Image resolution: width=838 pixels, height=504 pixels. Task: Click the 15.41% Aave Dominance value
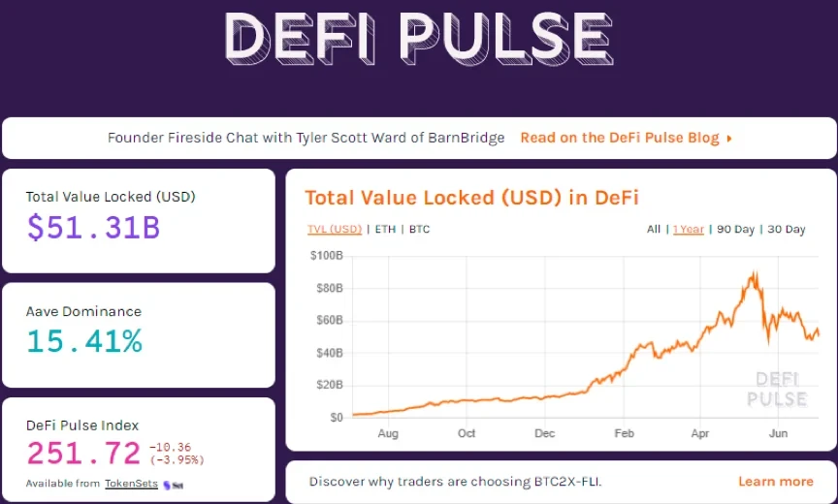pos(84,341)
